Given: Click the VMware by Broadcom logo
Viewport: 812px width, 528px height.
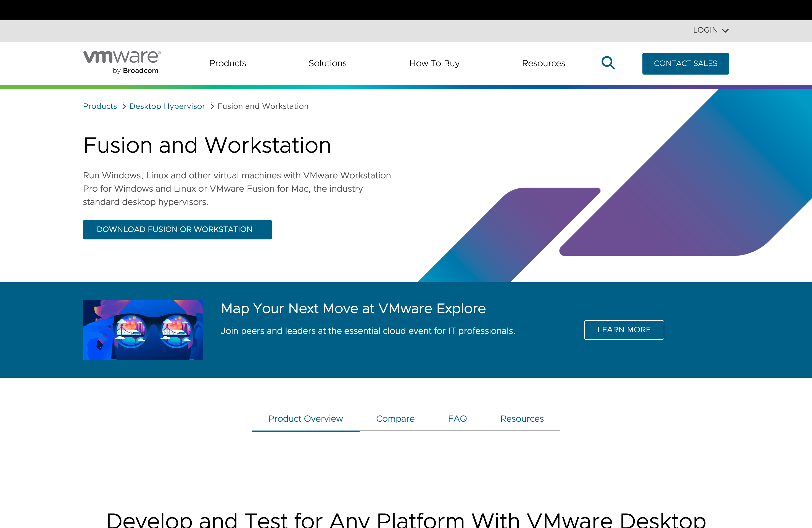Looking at the screenshot, I should point(122,62).
